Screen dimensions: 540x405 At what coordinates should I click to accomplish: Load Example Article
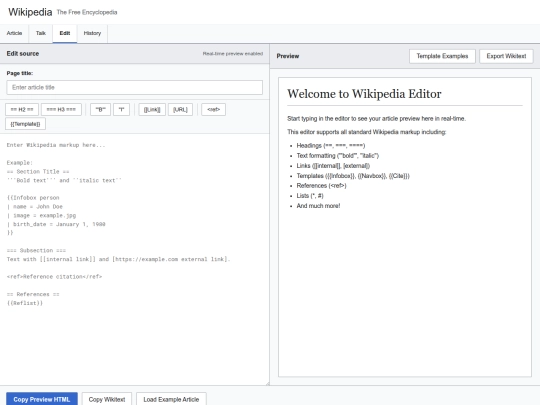[171, 399]
